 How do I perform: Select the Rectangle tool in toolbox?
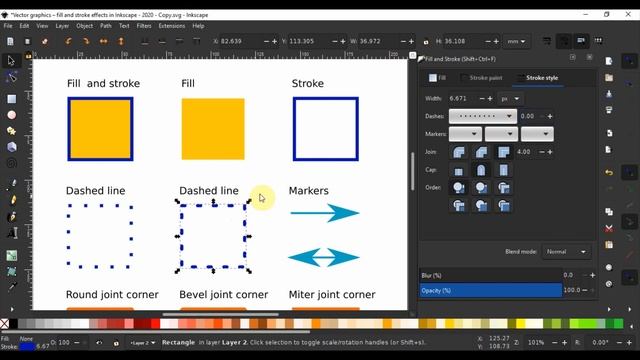pyautogui.click(x=11, y=99)
